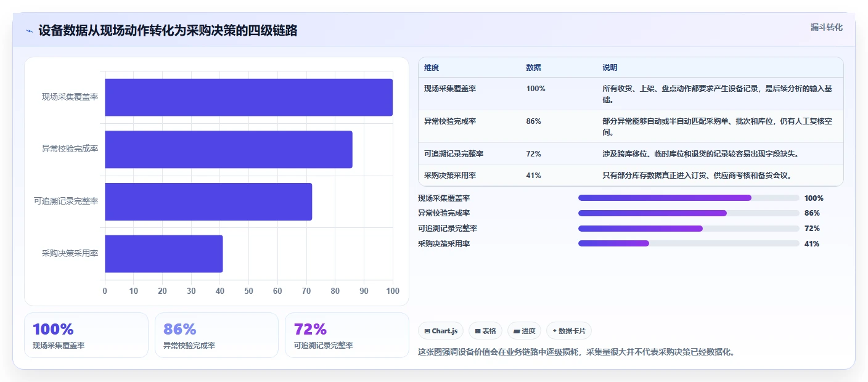Image resolution: width=868 pixels, height=382 pixels.
Task: Click the description starting 只有部分库存数据
Action: [697, 176]
